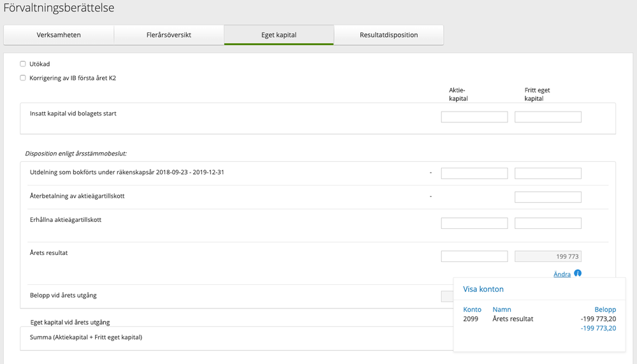Select the Eget kapital tab

pos(279,35)
